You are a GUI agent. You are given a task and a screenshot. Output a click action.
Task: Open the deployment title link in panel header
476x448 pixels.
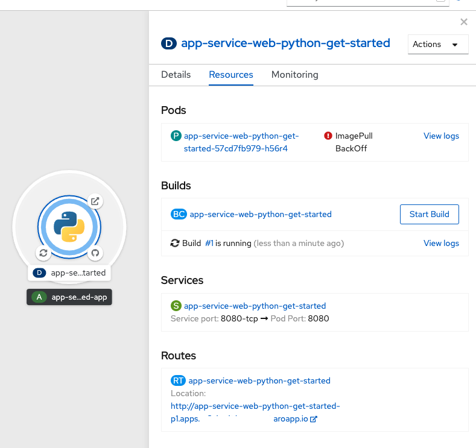tap(285, 43)
